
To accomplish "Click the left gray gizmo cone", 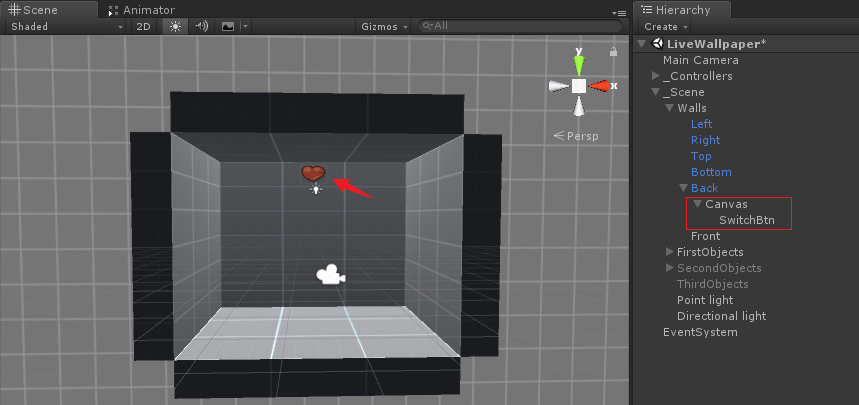I will (559, 85).
